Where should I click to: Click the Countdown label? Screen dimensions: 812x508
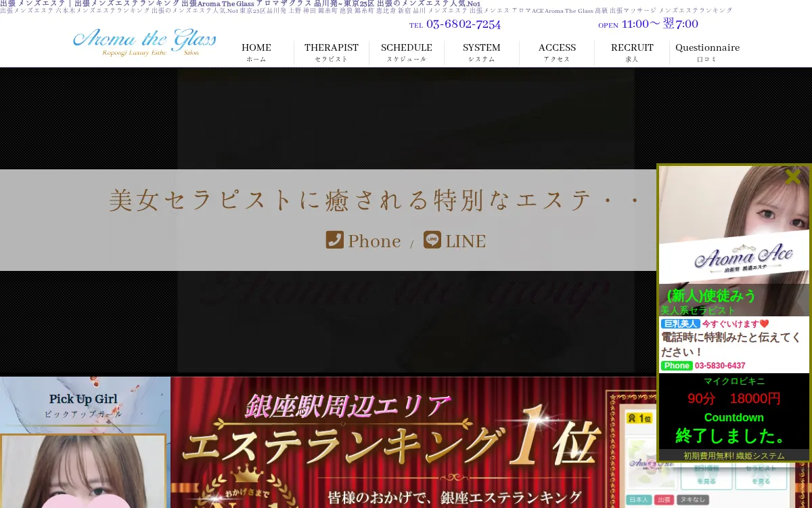click(x=734, y=417)
